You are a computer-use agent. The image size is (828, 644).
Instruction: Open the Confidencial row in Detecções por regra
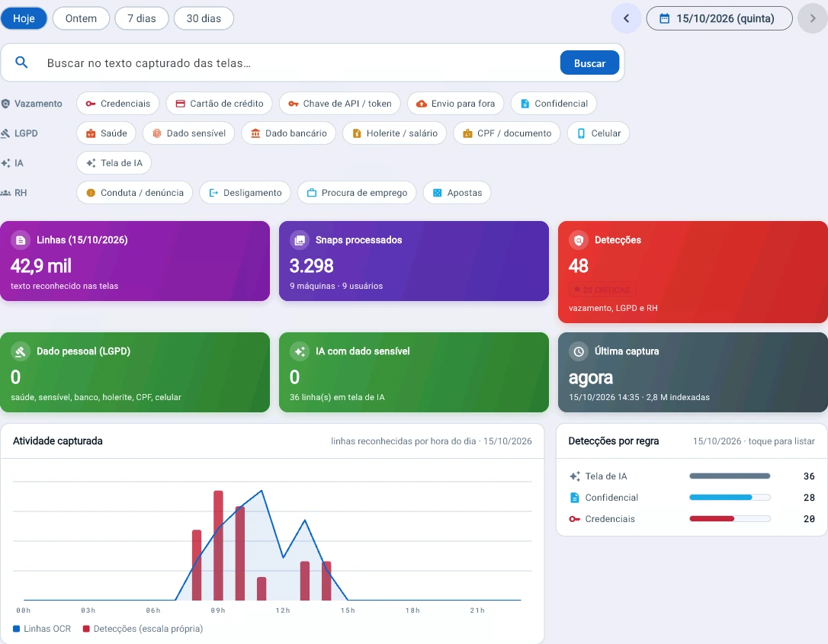click(x=692, y=497)
